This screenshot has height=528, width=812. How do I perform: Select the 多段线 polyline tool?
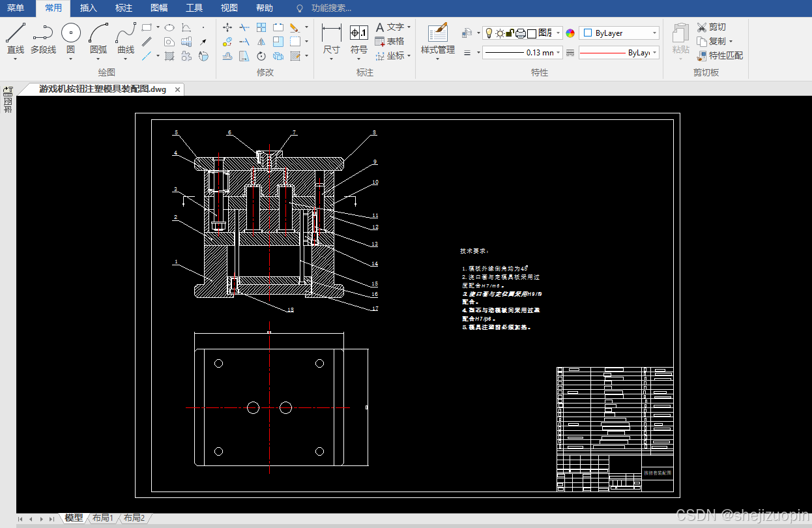[43, 39]
